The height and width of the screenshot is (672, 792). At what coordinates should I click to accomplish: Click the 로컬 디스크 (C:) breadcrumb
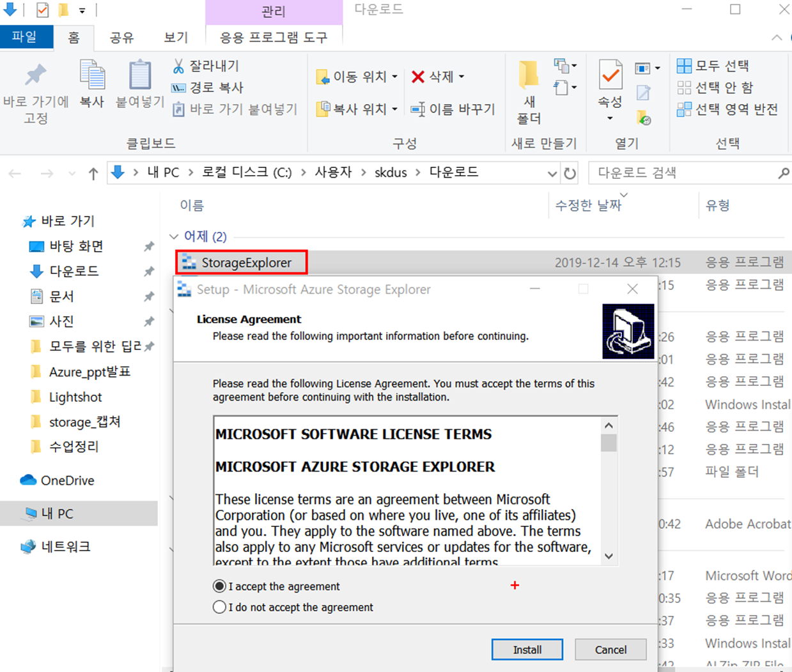pos(247,172)
